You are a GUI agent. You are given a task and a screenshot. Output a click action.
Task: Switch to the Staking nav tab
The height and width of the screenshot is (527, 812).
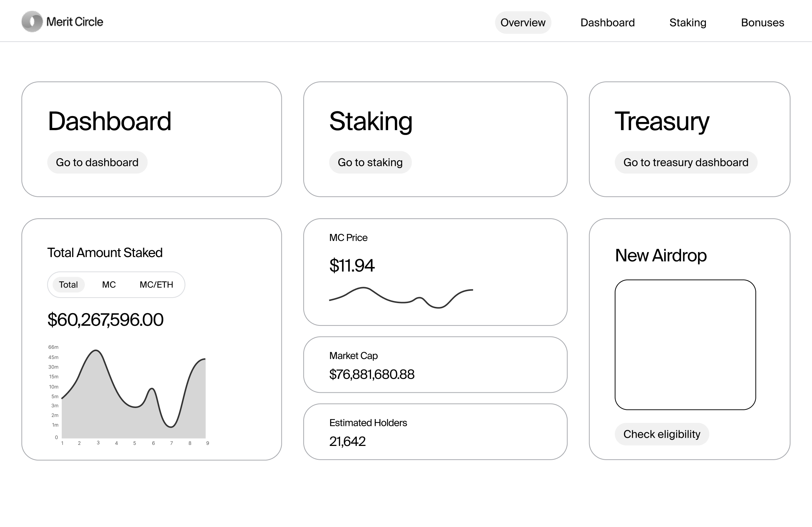(x=687, y=23)
